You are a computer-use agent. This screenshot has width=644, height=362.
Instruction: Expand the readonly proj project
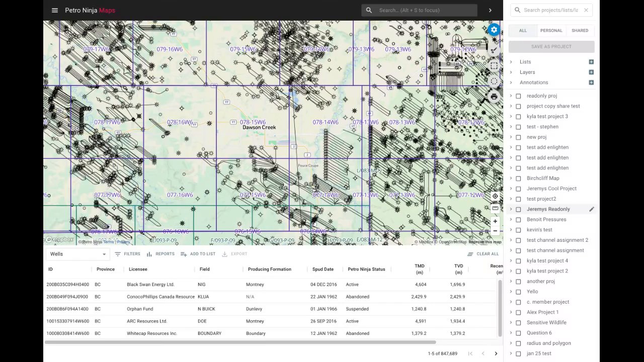click(x=511, y=96)
